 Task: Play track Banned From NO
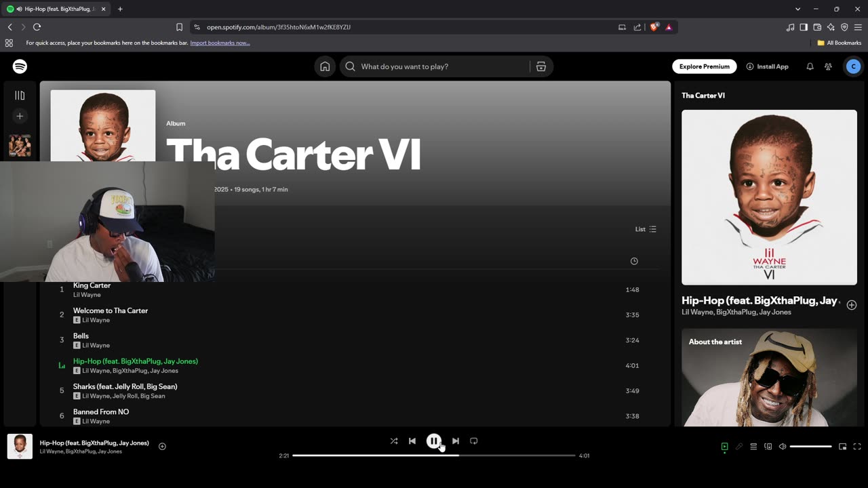[x=101, y=411]
